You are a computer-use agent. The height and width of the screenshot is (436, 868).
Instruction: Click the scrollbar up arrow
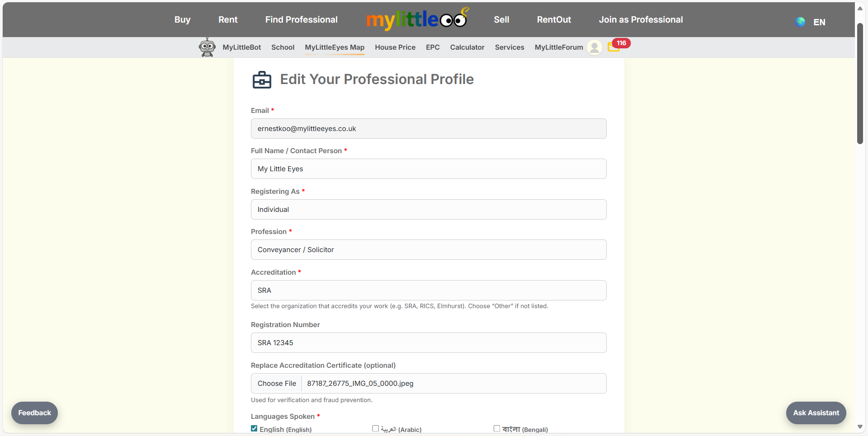[x=860, y=8]
